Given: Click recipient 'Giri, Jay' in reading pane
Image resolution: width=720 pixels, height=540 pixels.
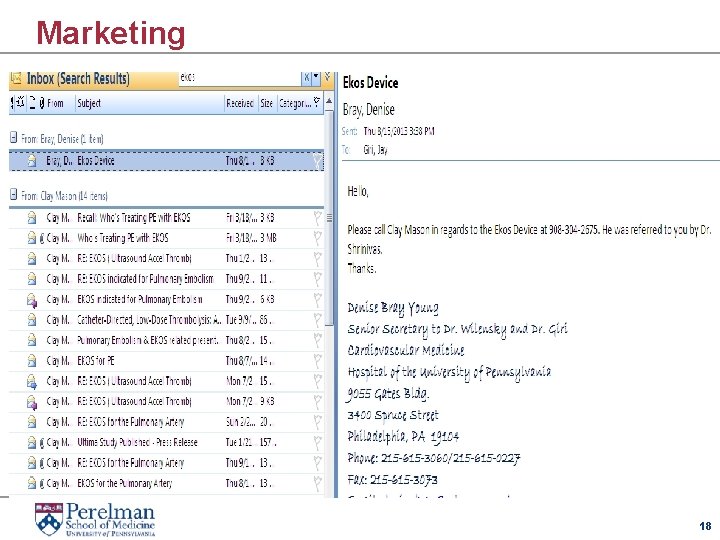Looking at the screenshot, I should pyautogui.click(x=375, y=150).
